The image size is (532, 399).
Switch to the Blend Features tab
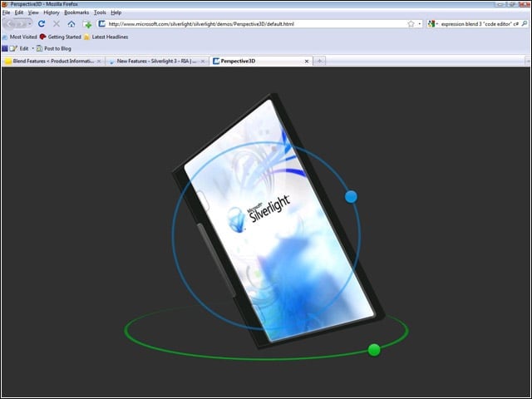pos(53,61)
